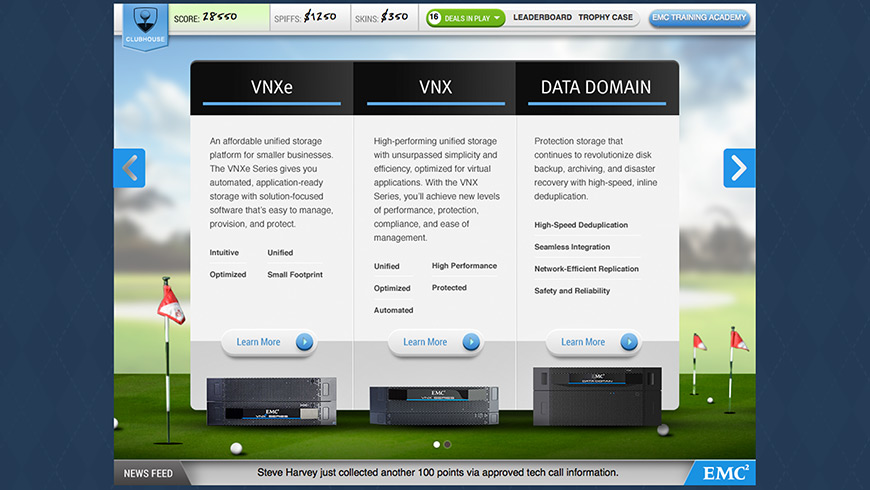Select the second carousel page dot
This screenshot has height=490, width=870.
[448, 444]
